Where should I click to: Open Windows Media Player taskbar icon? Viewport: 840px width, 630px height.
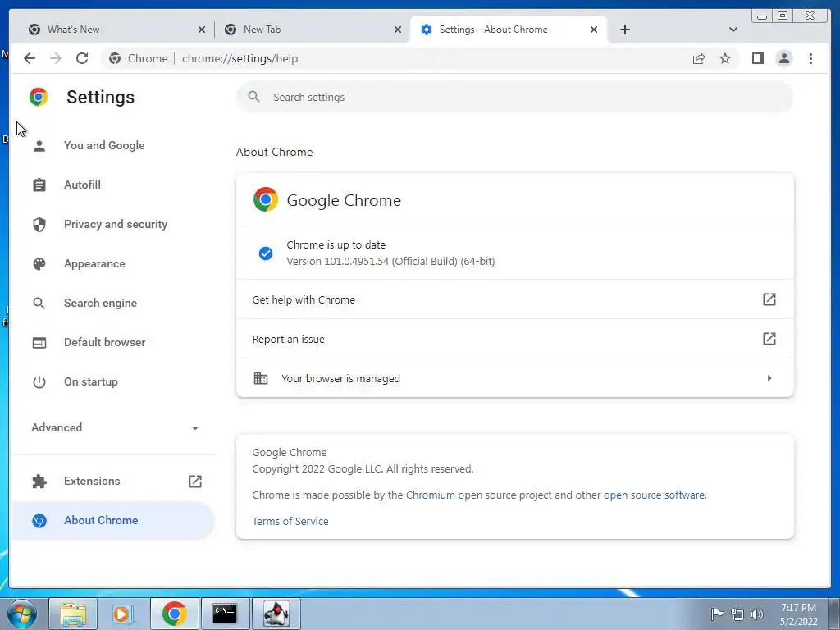(123, 614)
